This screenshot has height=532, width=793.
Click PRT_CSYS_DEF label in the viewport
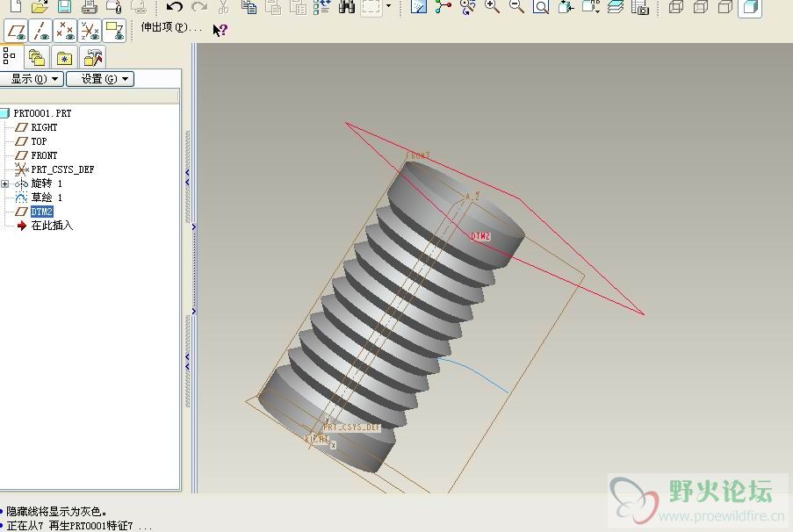[351, 428]
